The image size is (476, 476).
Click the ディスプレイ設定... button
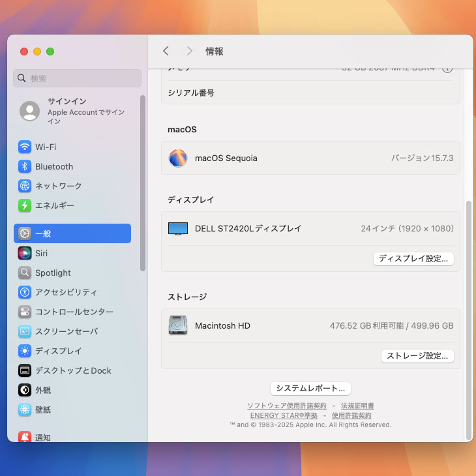(x=413, y=259)
